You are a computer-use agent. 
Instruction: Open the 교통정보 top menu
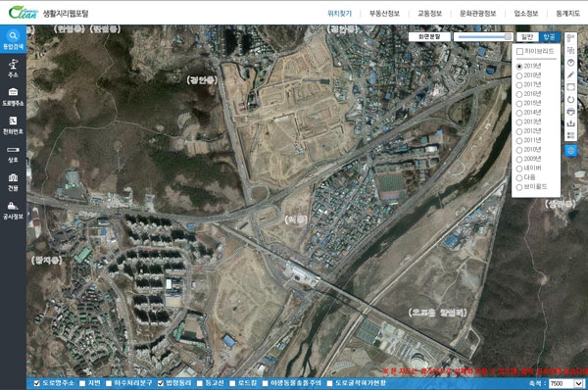430,14
